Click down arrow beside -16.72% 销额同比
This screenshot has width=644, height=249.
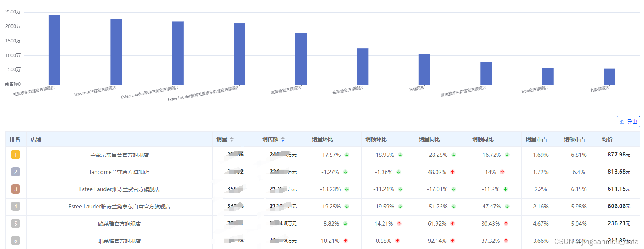(507, 155)
